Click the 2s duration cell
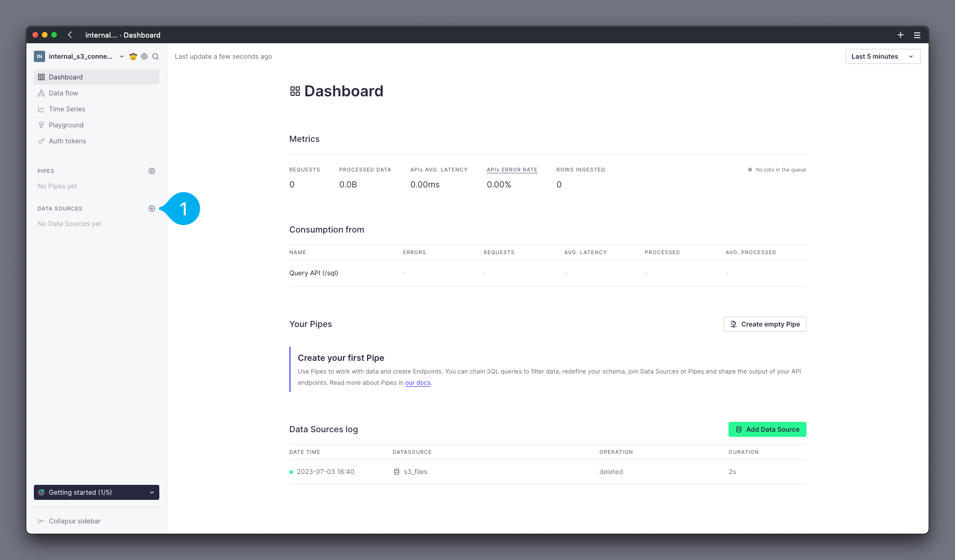 click(732, 472)
